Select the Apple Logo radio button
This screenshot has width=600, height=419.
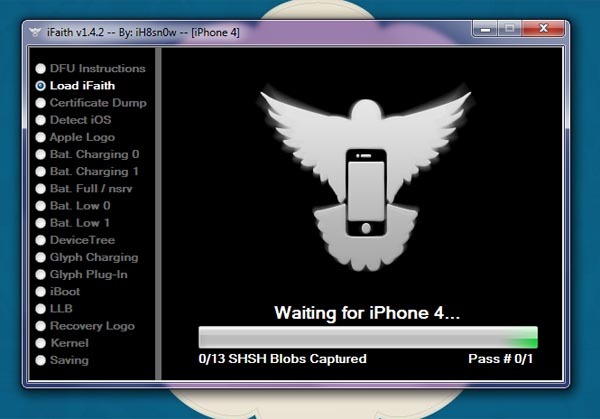pos(41,137)
